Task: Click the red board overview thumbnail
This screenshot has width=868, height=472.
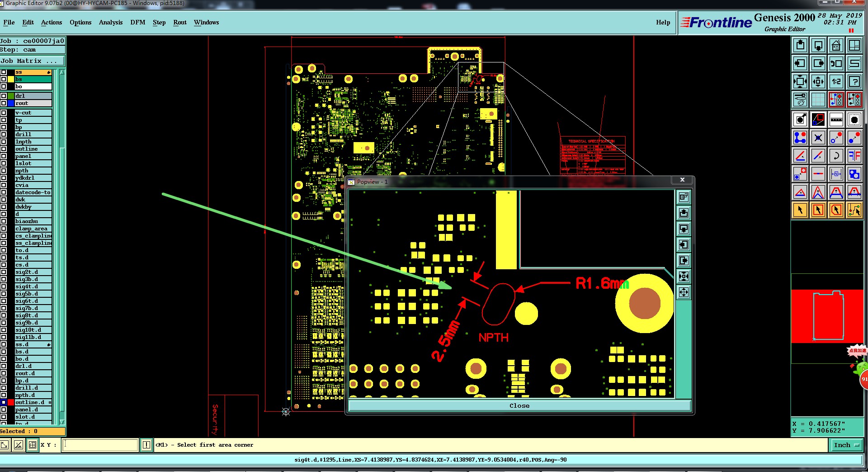Action: [x=827, y=316]
